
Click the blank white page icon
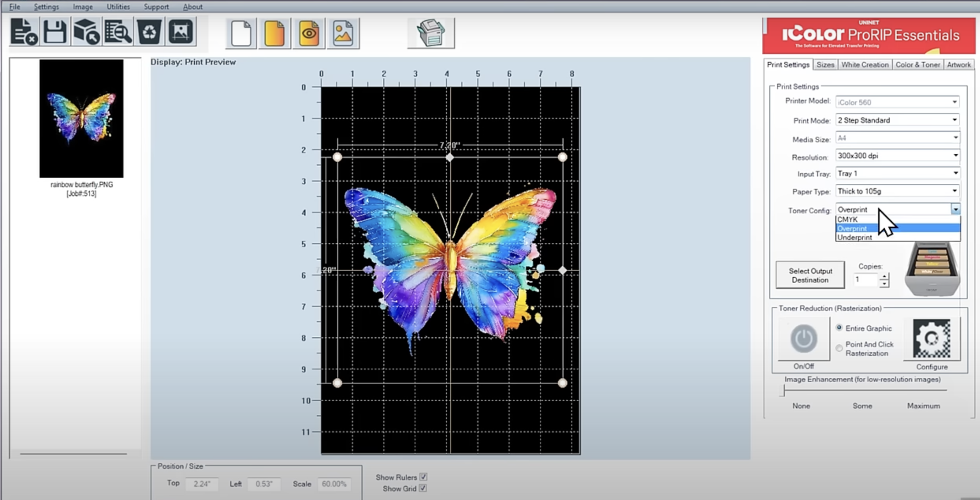tap(241, 34)
